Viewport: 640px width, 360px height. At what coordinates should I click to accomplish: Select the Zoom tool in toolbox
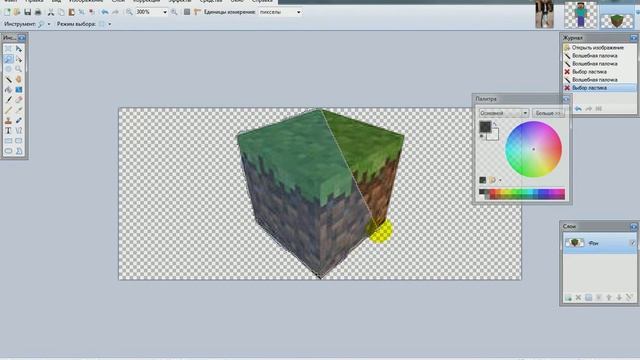(x=19, y=69)
